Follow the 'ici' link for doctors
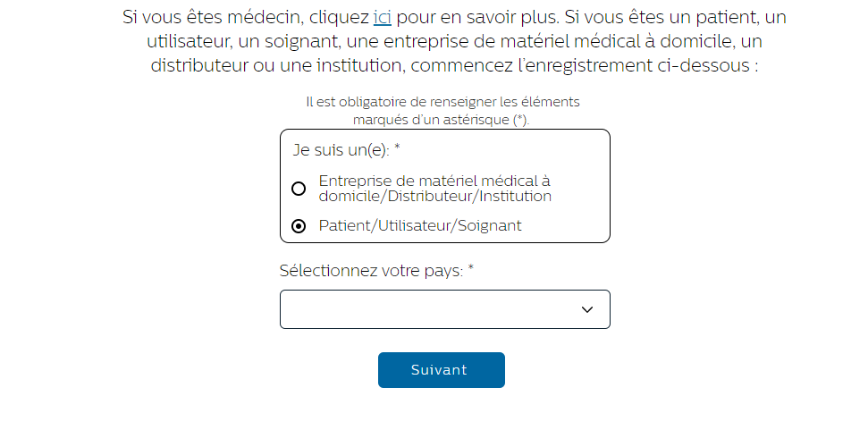The image size is (868, 430). coord(383,17)
